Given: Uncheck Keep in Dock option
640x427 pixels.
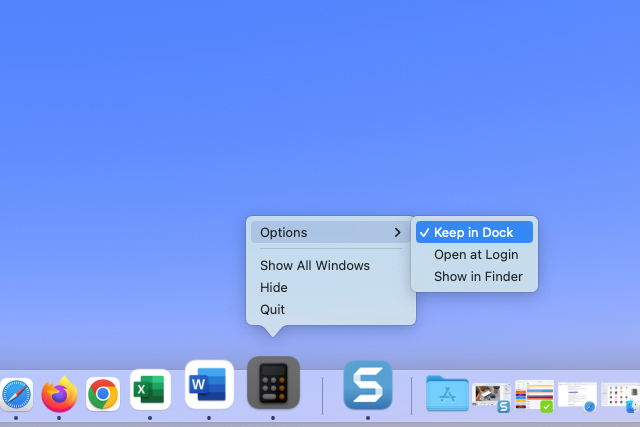Looking at the screenshot, I should [474, 232].
